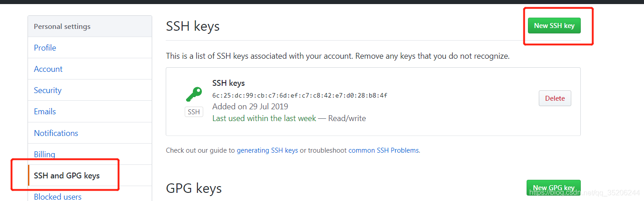
Task: Open the common SSH Problems link
Action: (x=383, y=150)
